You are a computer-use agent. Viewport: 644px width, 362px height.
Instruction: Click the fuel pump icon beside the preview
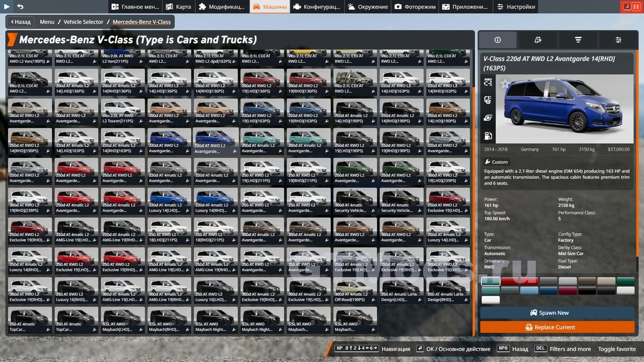tap(488, 136)
